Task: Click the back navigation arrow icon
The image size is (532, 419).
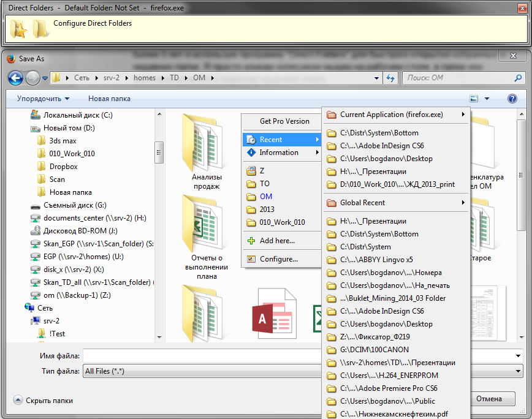Action: 15,78
